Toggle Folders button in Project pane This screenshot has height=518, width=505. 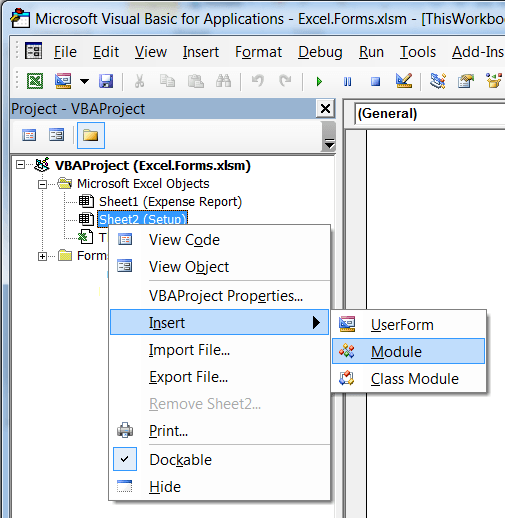91,135
